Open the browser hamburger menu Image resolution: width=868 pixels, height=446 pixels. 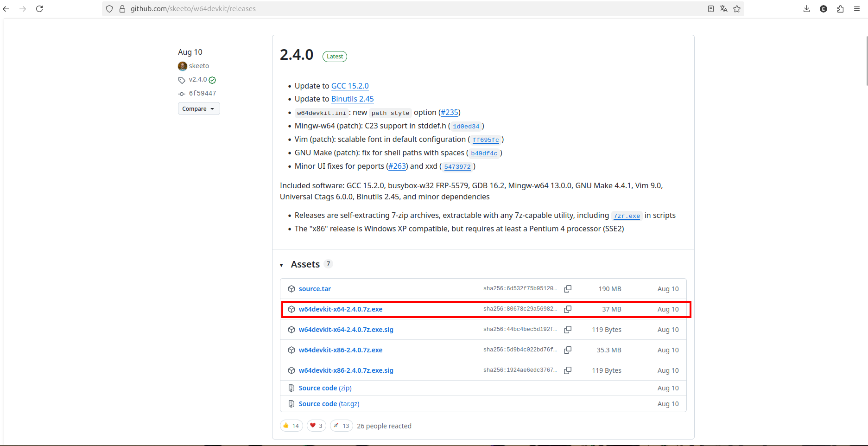click(x=857, y=8)
